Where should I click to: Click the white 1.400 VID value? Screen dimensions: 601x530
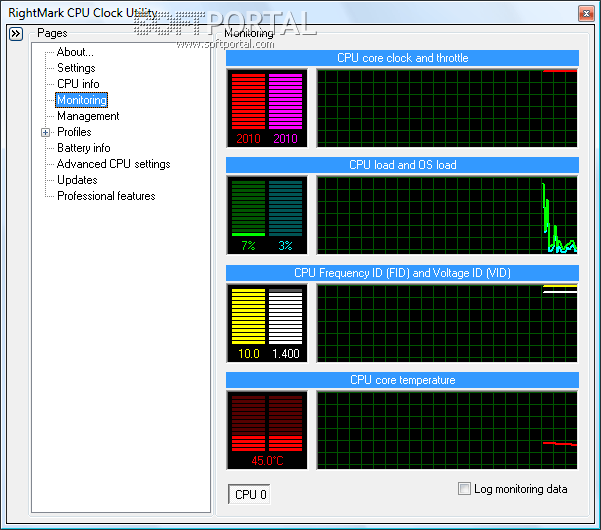pos(286,354)
